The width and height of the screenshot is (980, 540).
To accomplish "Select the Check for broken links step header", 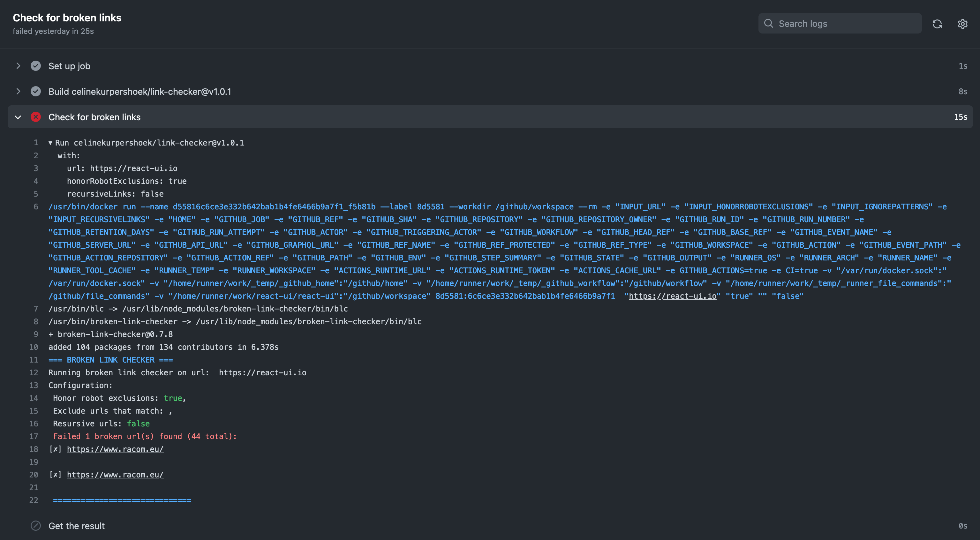I will pyautogui.click(x=94, y=117).
